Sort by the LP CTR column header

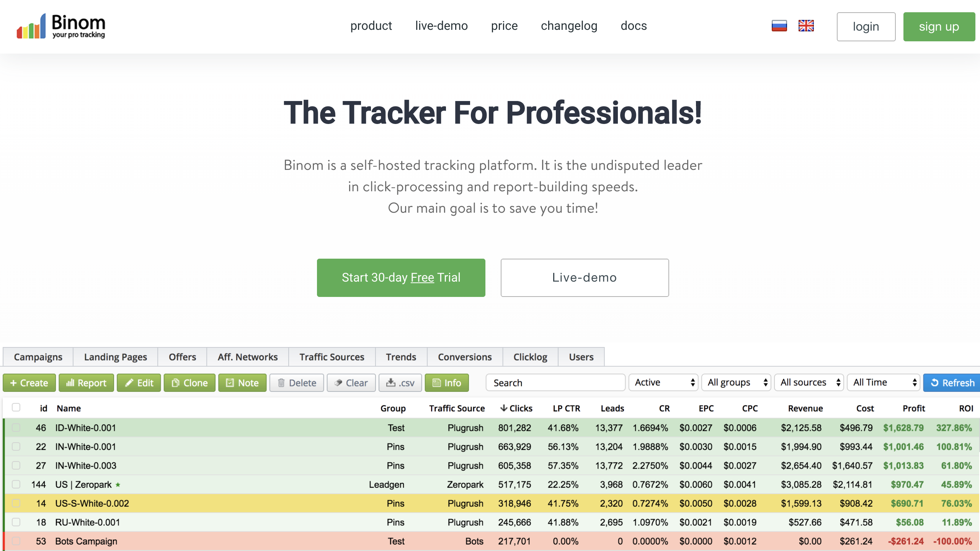[566, 408]
